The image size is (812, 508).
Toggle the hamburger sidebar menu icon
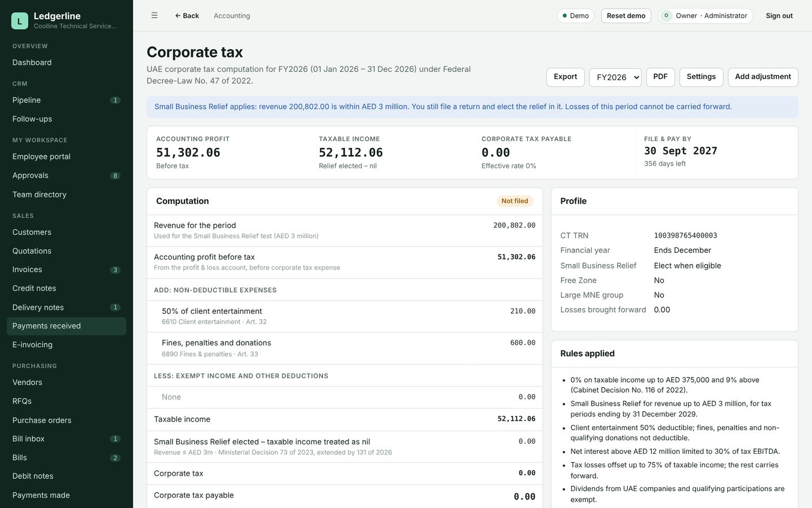pos(155,16)
